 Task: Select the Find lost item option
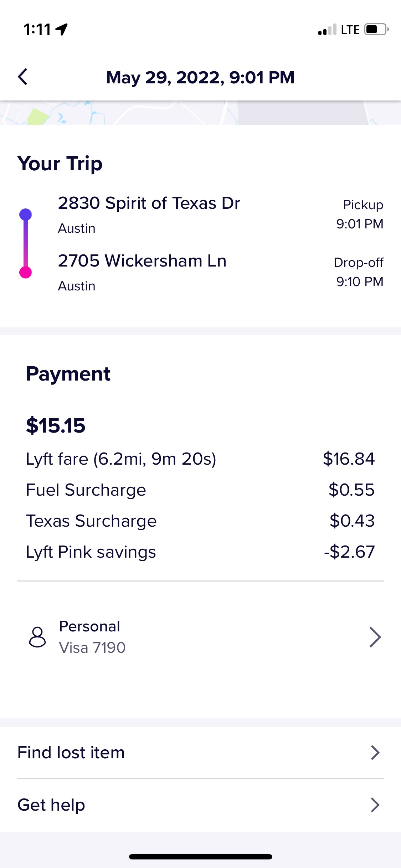coord(71,753)
